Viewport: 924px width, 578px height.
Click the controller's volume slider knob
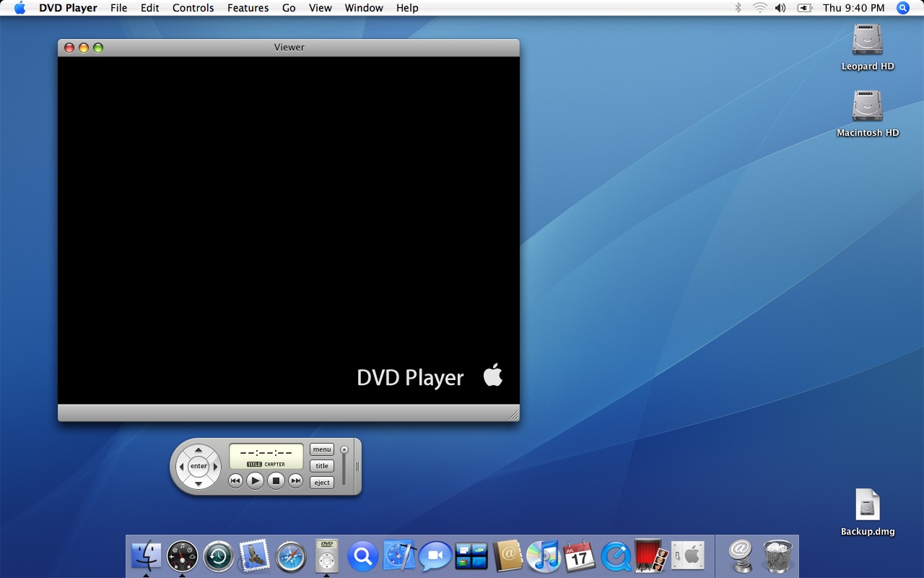(344, 449)
